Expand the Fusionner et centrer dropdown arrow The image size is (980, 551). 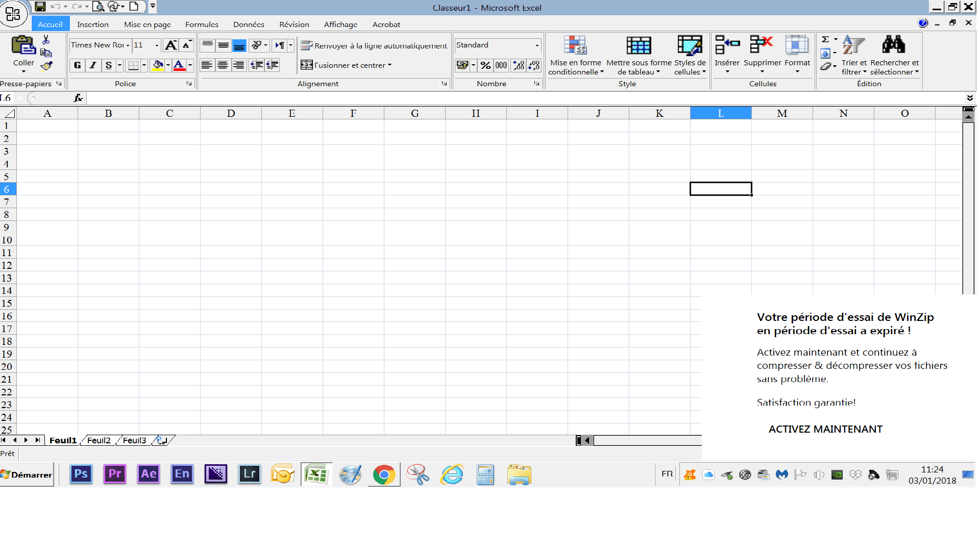(389, 65)
